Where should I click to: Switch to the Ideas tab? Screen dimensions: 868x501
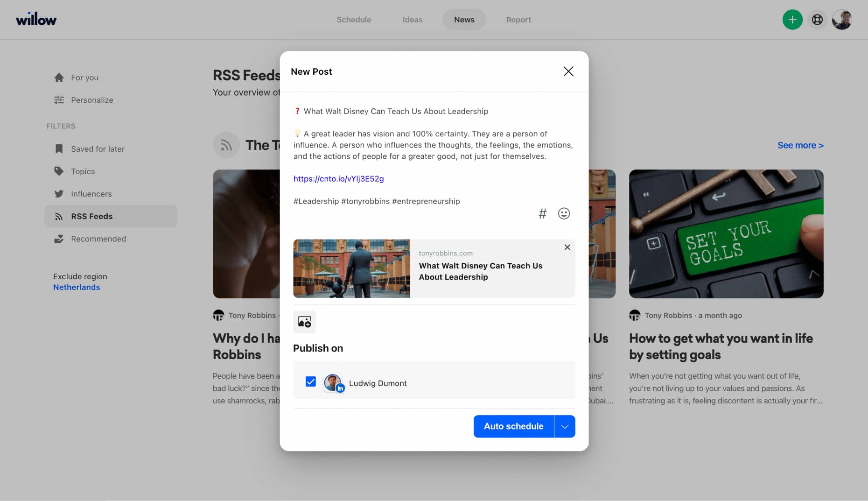pyautogui.click(x=413, y=20)
